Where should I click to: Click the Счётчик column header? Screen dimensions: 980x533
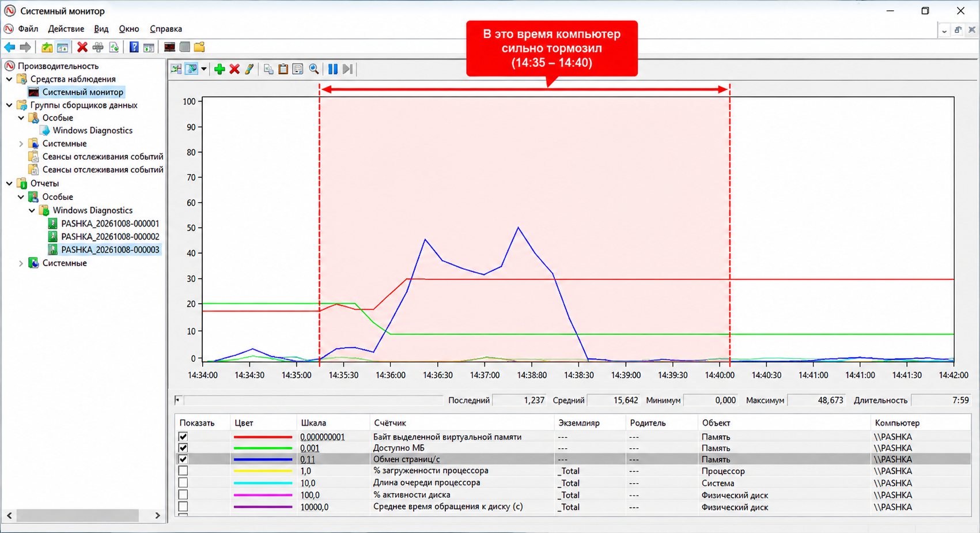pyautogui.click(x=462, y=423)
